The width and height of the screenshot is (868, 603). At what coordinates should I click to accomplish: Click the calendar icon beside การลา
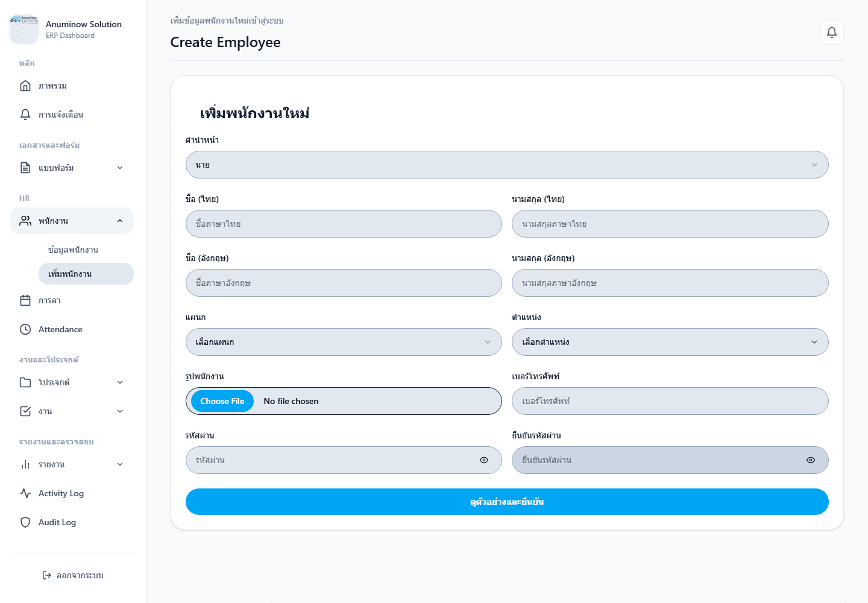(25, 300)
